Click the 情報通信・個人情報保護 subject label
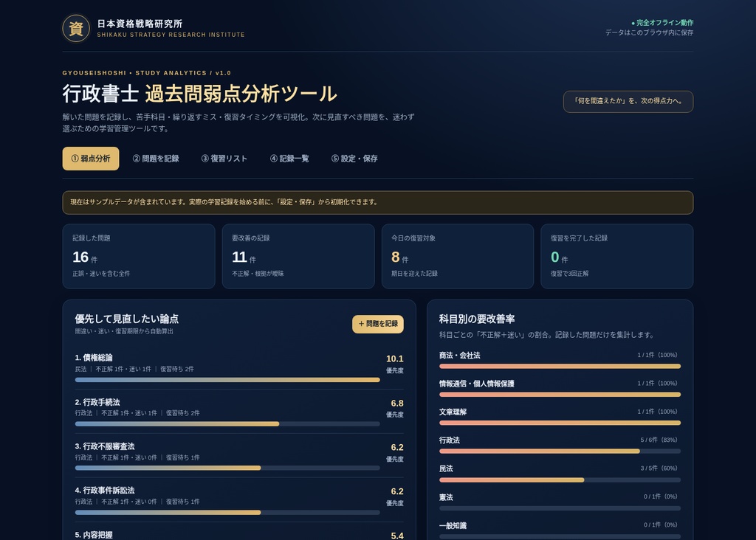Viewport: 756px width, 540px height. pyautogui.click(x=477, y=384)
